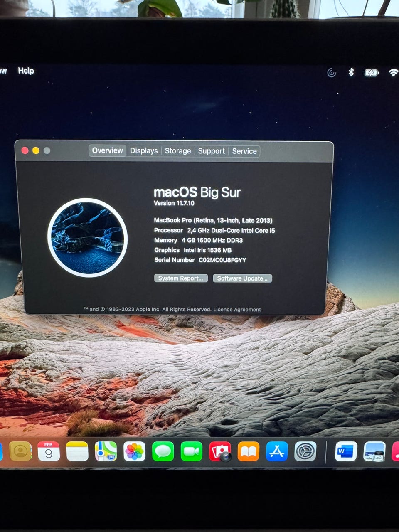Click the 2,4 GHz Dual-Core Intel Core i5 value
Screen dimensions: 399x532
(231, 230)
